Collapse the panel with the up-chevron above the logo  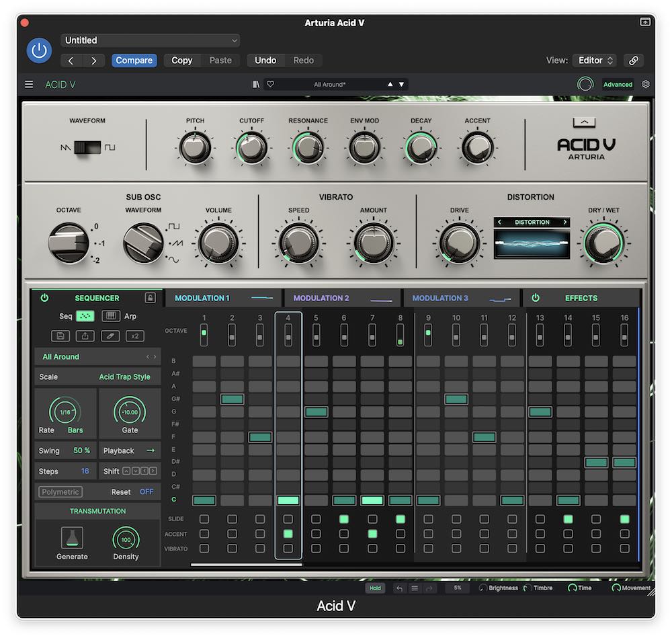(584, 122)
